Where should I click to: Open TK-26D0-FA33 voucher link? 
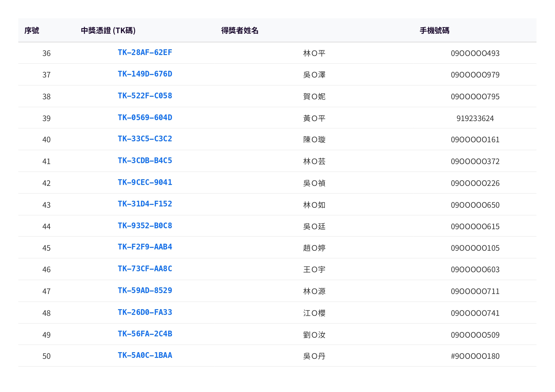coord(145,312)
